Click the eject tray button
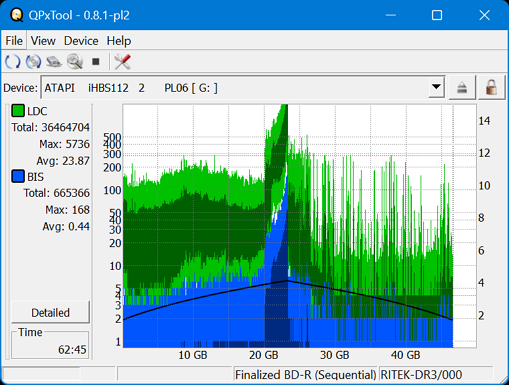This screenshot has width=509, height=385. [x=462, y=88]
